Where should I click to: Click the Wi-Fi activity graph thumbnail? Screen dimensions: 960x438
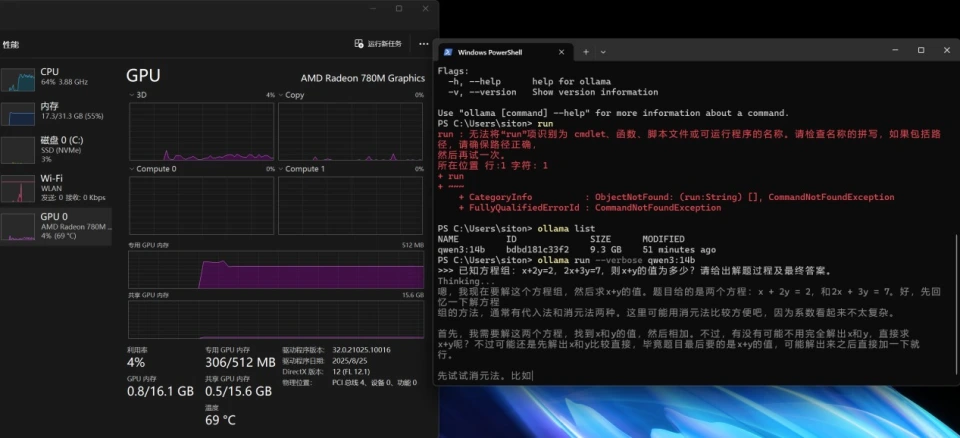(x=18, y=187)
